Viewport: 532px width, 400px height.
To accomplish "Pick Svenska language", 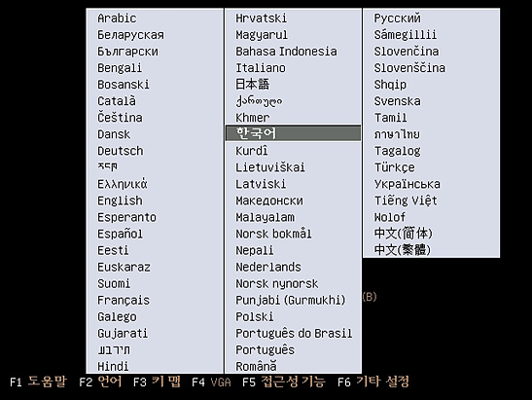I will [x=398, y=101].
